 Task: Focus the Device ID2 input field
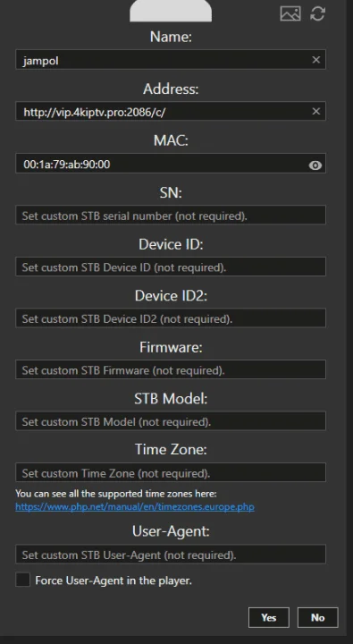click(171, 318)
